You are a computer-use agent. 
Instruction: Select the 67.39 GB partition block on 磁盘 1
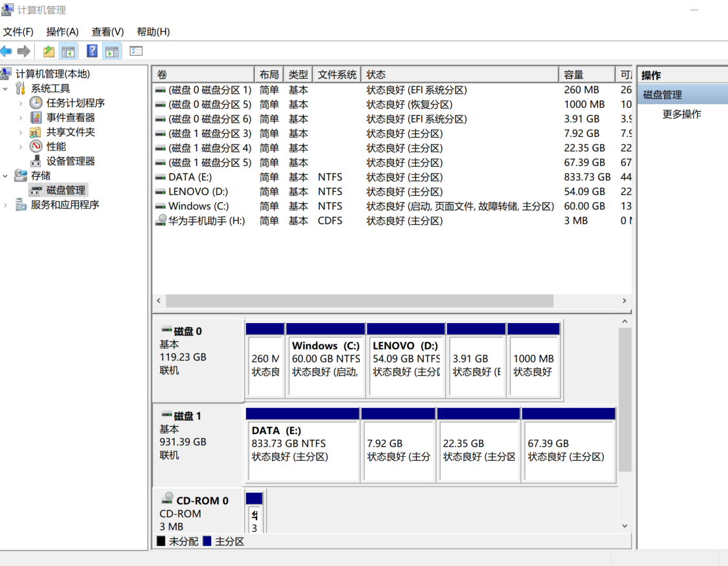(568, 445)
